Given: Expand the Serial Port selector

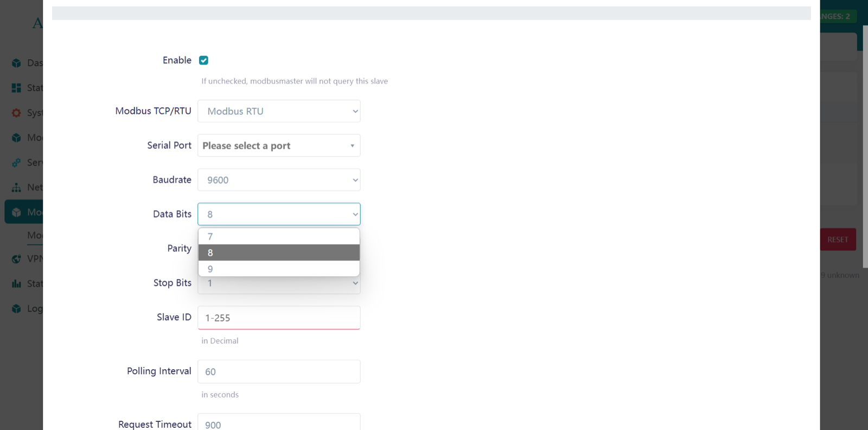Looking at the screenshot, I should (x=279, y=146).
